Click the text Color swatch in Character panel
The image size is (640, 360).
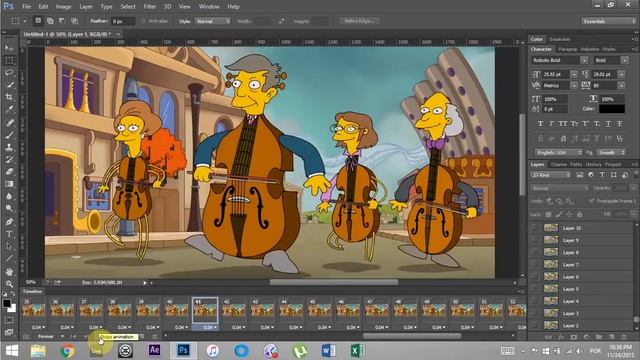611,109
